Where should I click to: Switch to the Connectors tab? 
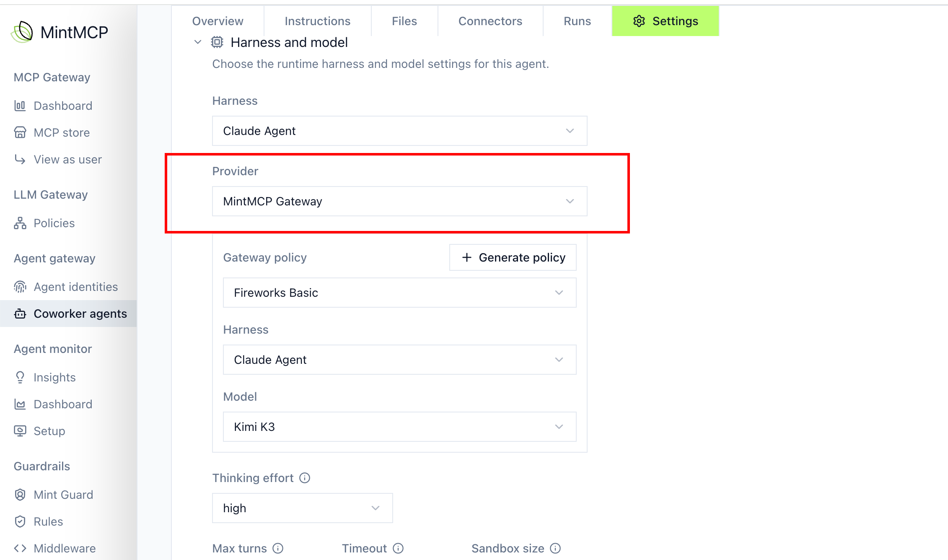coord(490,21)
